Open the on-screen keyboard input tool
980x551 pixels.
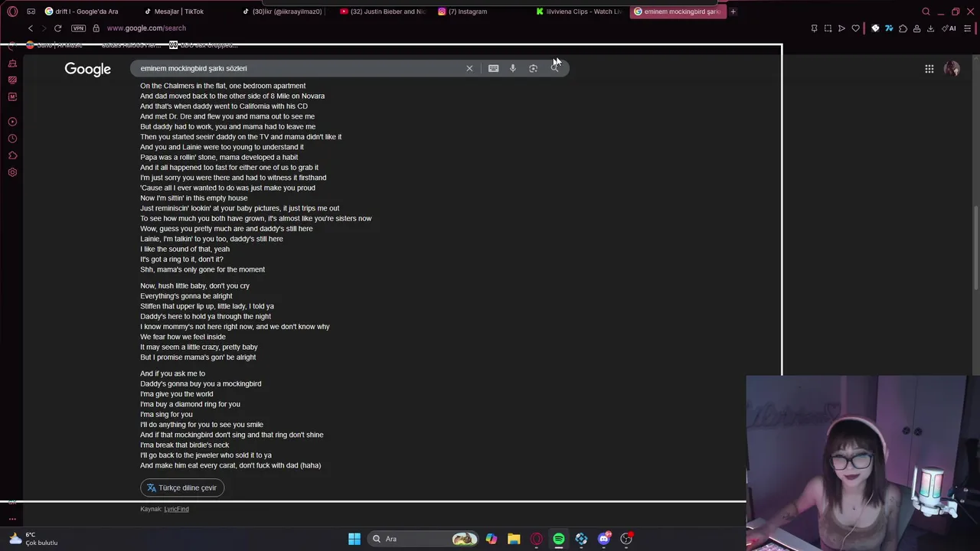tap(493, 68)
